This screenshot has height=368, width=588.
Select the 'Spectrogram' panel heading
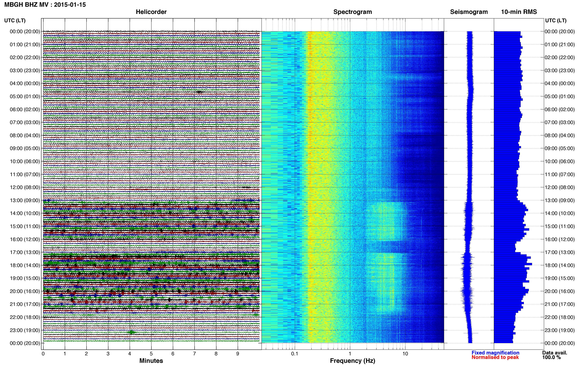point(352,12)
